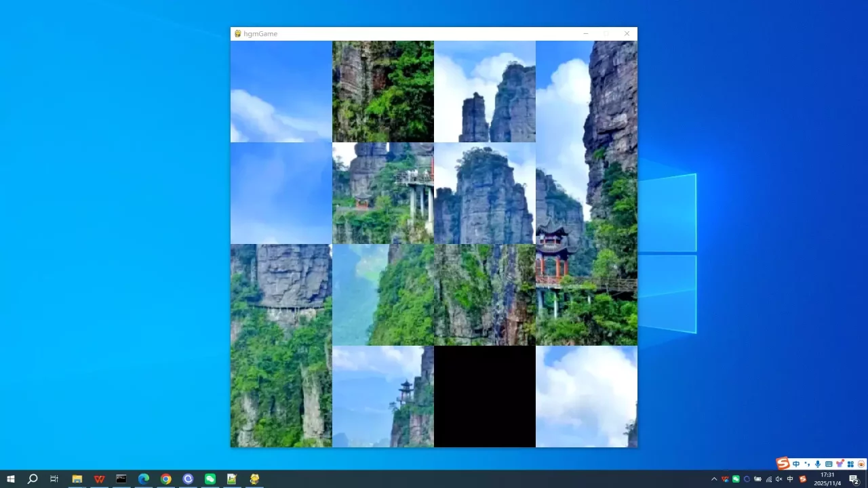
Task: Launch Microsoft Edge from the taskbar
Action: click(x=143, y=479)
